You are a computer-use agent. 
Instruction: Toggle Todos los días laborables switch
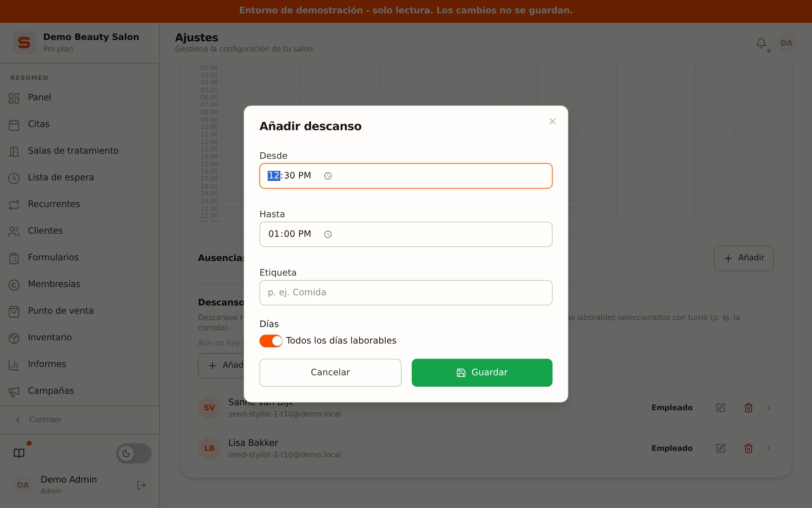tap(271, 341)
